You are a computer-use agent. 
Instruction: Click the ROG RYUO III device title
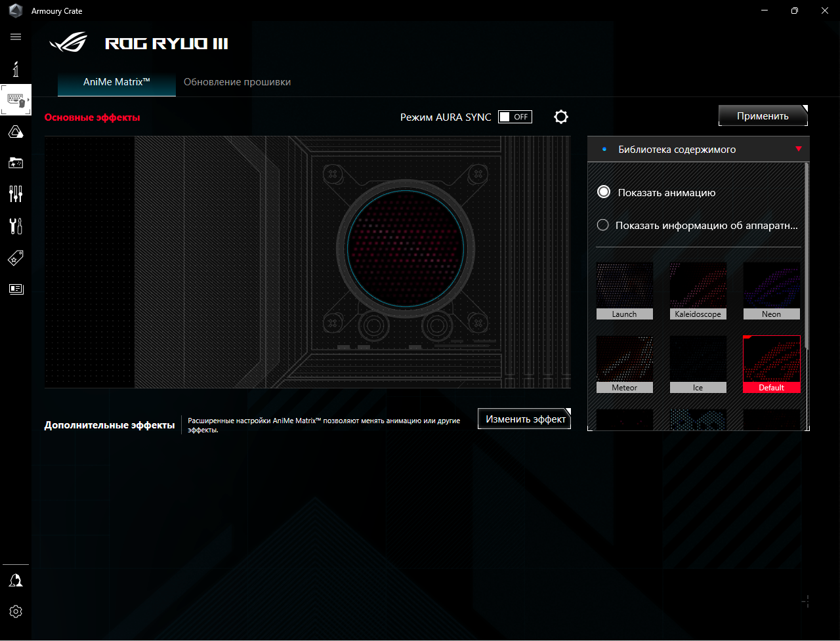point(167,44)
